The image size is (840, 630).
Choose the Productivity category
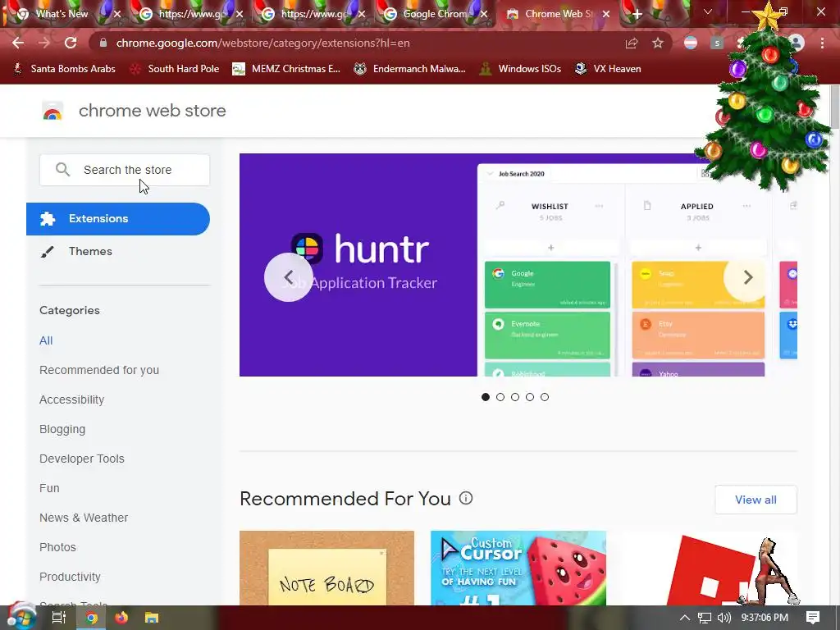70,577
